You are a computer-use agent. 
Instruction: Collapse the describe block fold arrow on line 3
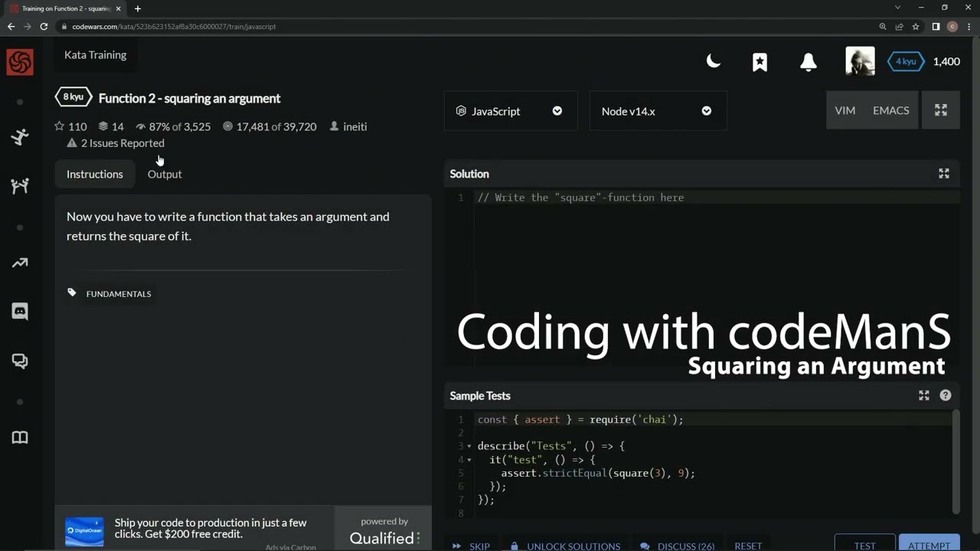coord(469,446)
